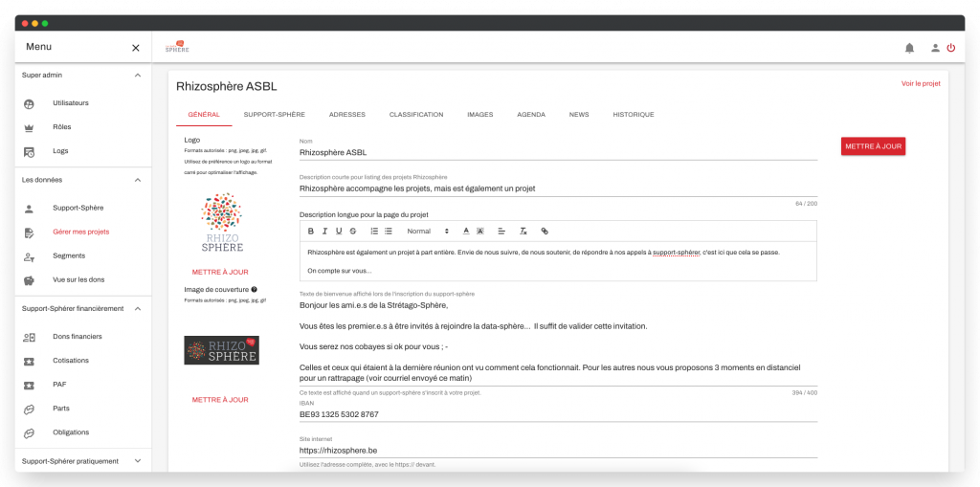Click the Rhizosphère logo thumbnail

pyautogui.click(x=222, y=222)
